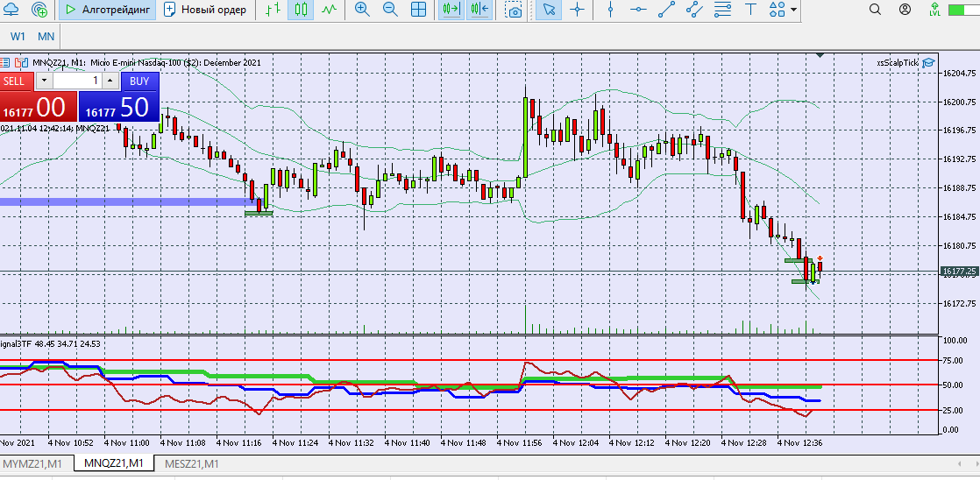Take a chart screenshot with camera icon
Image resolution: width=980 pixels, height=480 pixels.
tap(514, 10)
